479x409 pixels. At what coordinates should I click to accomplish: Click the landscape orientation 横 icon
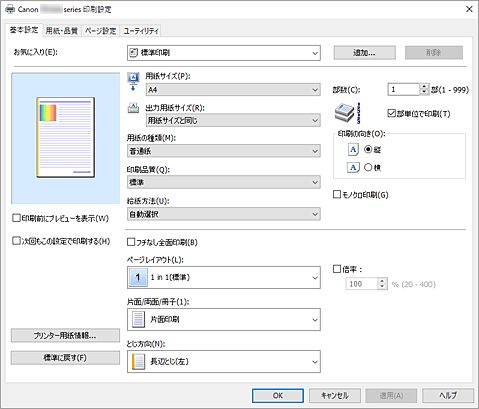[353, 167]
